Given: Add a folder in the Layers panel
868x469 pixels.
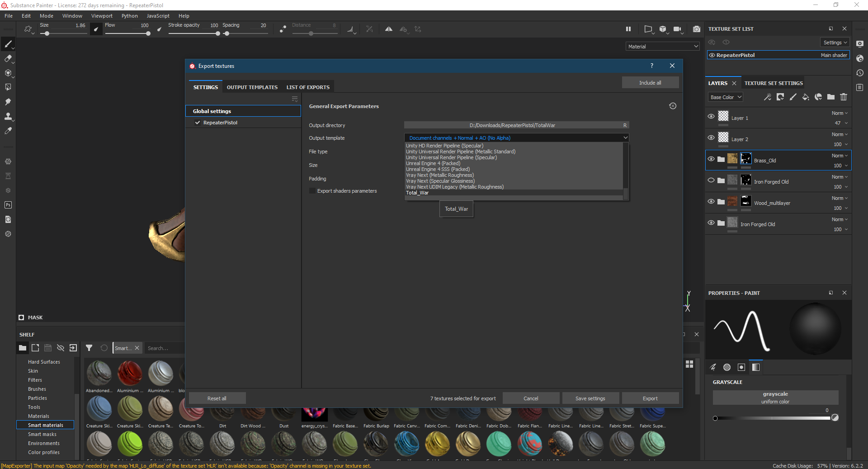Looking at the screenshot, I should tap(831, 97).
